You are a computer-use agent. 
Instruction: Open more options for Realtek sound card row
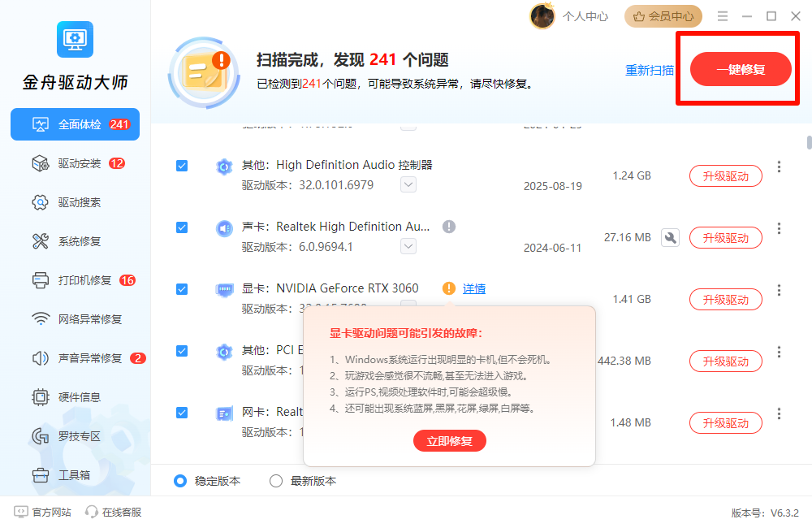click(x=779, y=228)
